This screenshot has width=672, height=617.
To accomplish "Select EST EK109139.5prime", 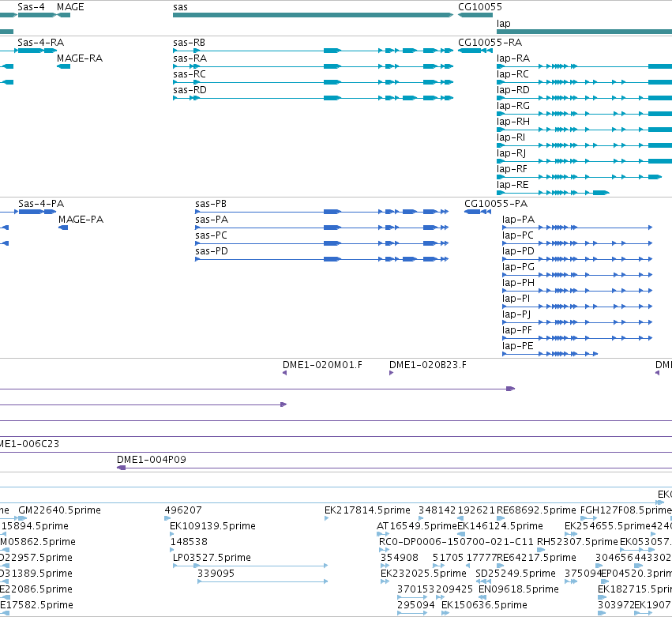I will pos(212,526).
